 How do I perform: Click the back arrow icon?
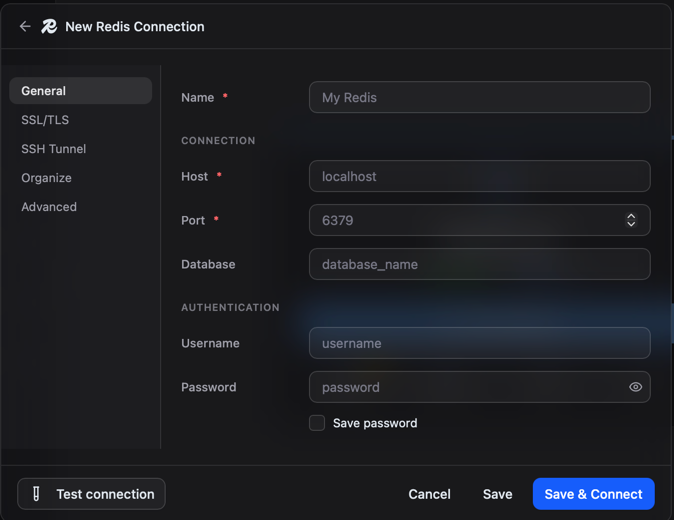click(x=25, y=27)
